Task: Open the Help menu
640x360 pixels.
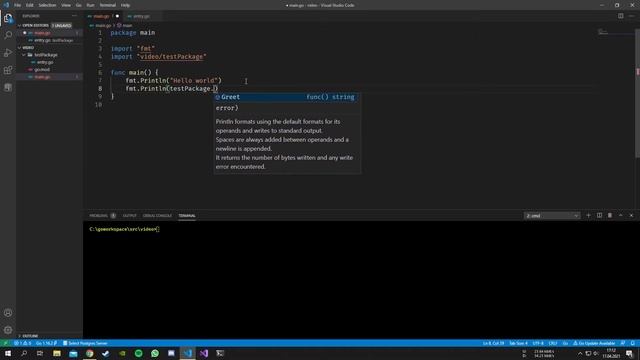Action: tap(125, 5)
